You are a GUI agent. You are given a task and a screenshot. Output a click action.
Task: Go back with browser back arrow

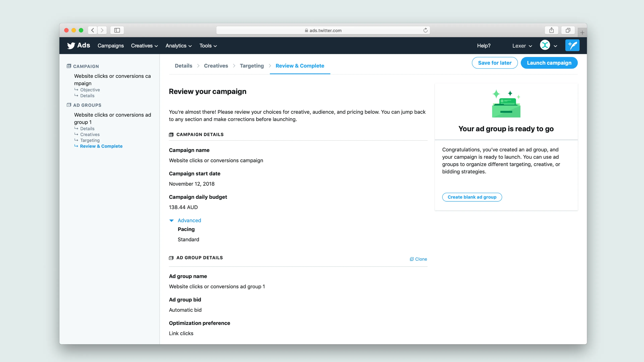click(93, 30)
